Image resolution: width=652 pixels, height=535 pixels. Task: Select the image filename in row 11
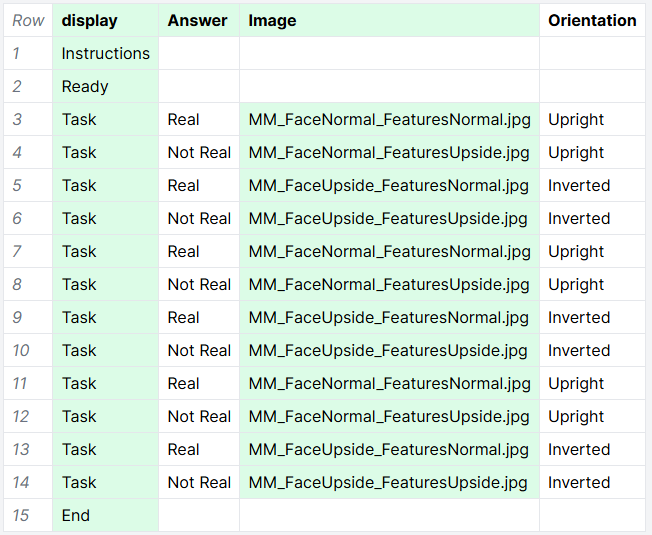pyautogui.click(x=389, y=383)
